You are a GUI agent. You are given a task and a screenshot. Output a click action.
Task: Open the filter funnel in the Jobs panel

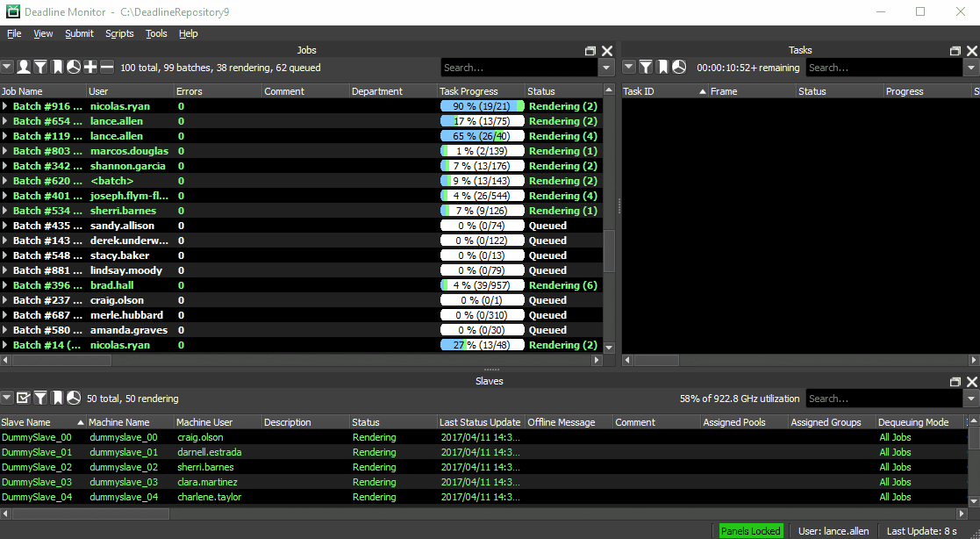(x=40, y=67)
